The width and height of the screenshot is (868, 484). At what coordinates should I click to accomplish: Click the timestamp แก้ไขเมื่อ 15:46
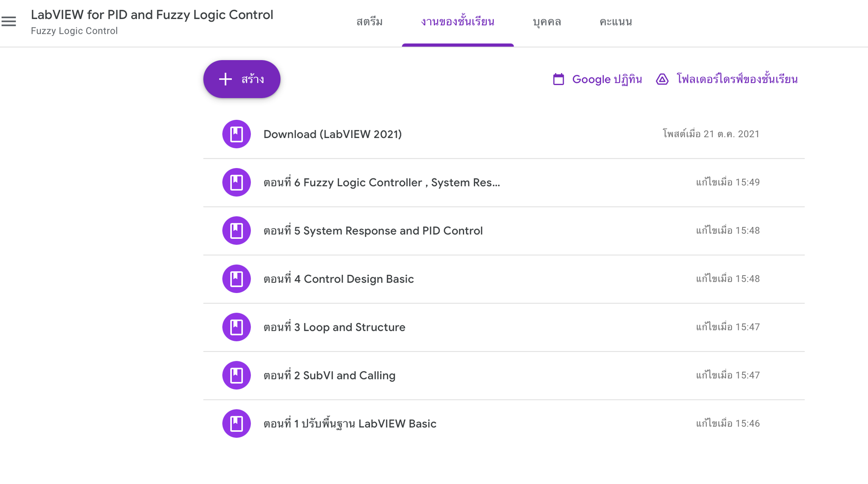[728, 424]
